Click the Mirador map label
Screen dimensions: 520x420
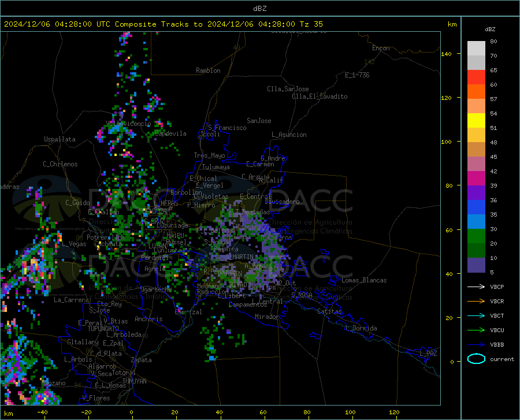266,317
